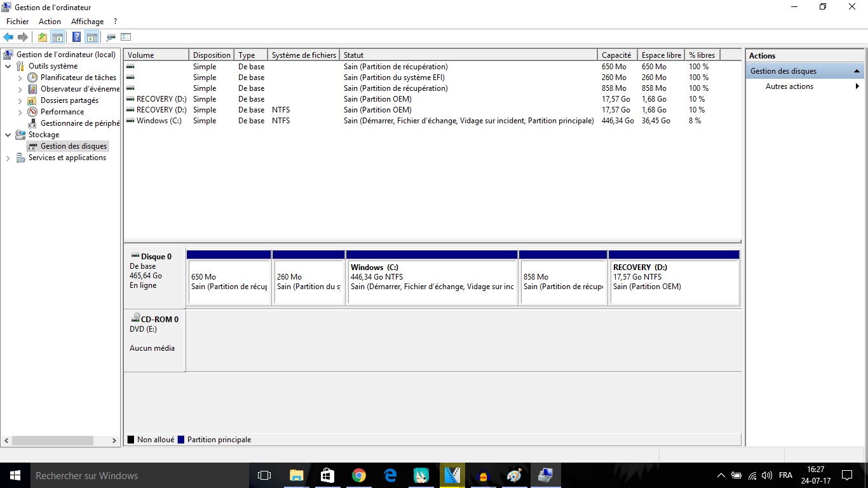Collapse the Stockage tree node

[8, 135]
